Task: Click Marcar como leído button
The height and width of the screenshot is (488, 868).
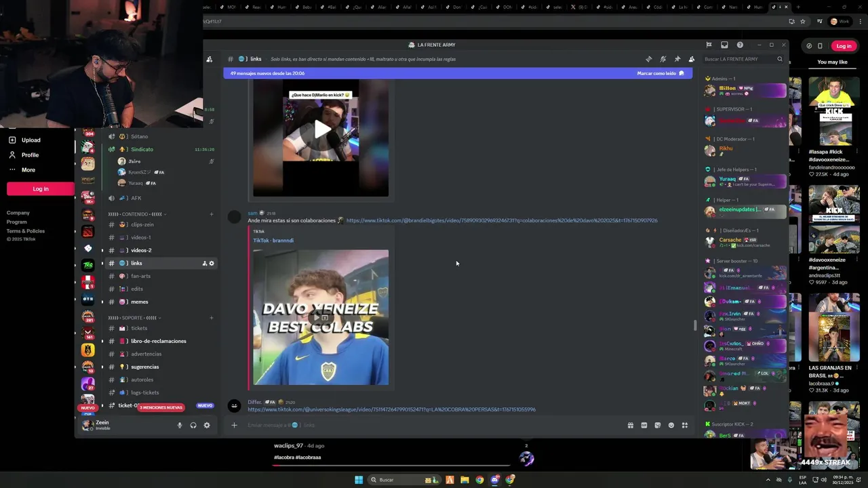Action: pos(660,73)
